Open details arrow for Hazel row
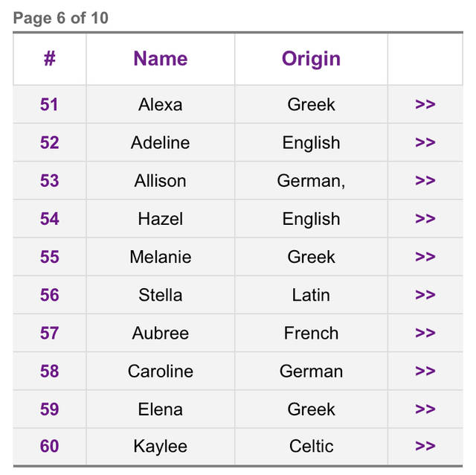The width and height of the screenshot is (476, 475). pos(425,218)
